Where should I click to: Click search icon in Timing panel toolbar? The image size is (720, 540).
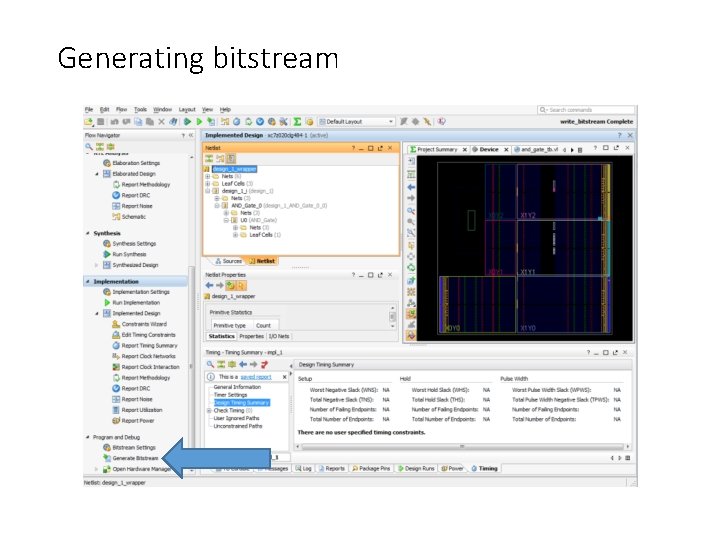tap(210, 364)
